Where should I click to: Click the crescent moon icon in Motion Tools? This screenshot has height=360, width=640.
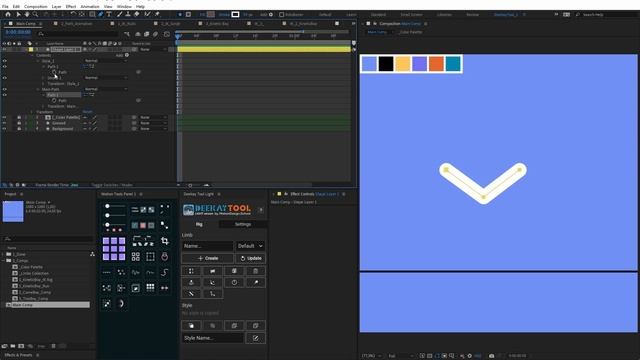click(x=121, y=303)
